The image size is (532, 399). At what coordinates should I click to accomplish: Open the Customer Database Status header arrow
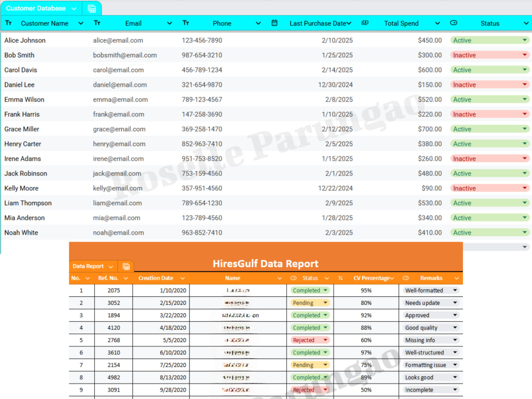point(526,23)
